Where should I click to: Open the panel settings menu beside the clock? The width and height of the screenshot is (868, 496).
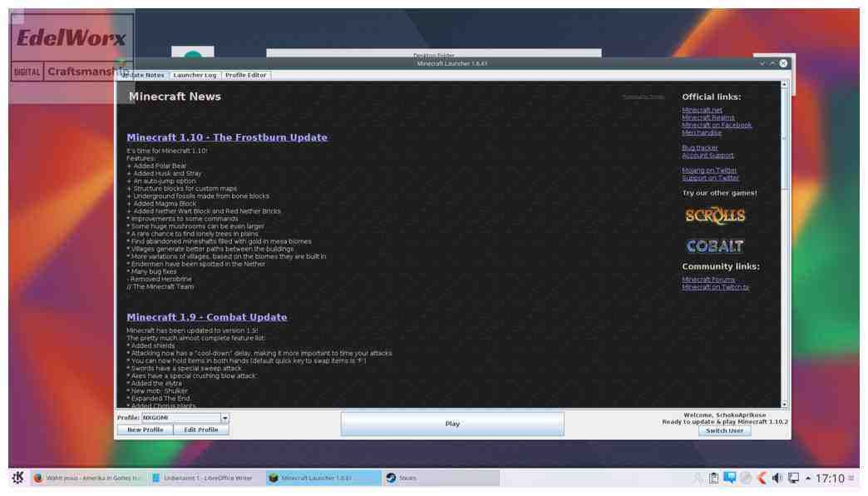pyautogui.click(x=851, y=478)
